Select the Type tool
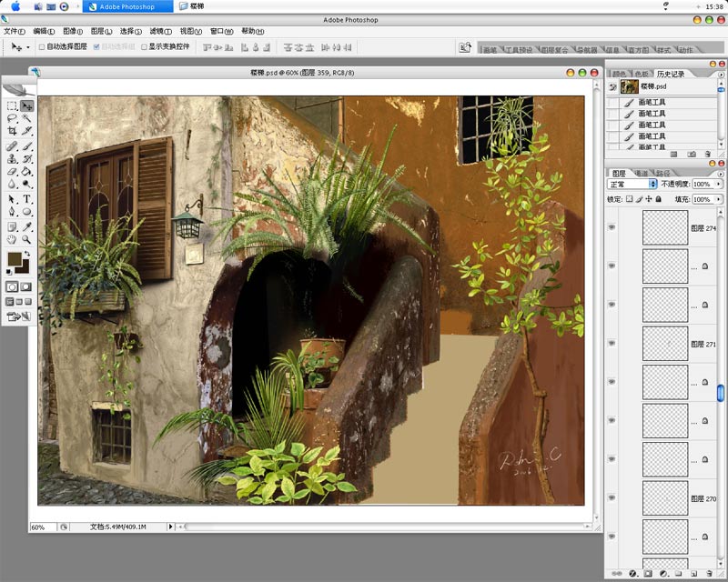 click(x=27, y=199)
